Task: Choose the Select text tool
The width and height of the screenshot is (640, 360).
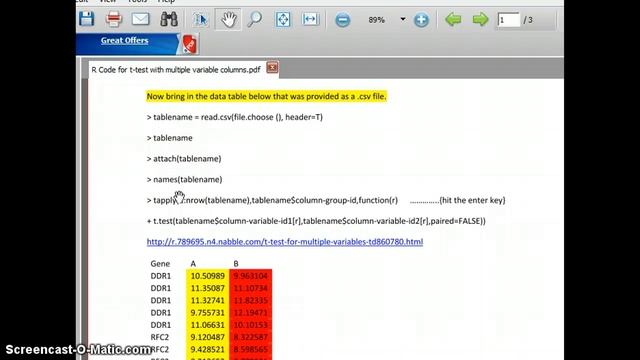Action: (200, 19)
